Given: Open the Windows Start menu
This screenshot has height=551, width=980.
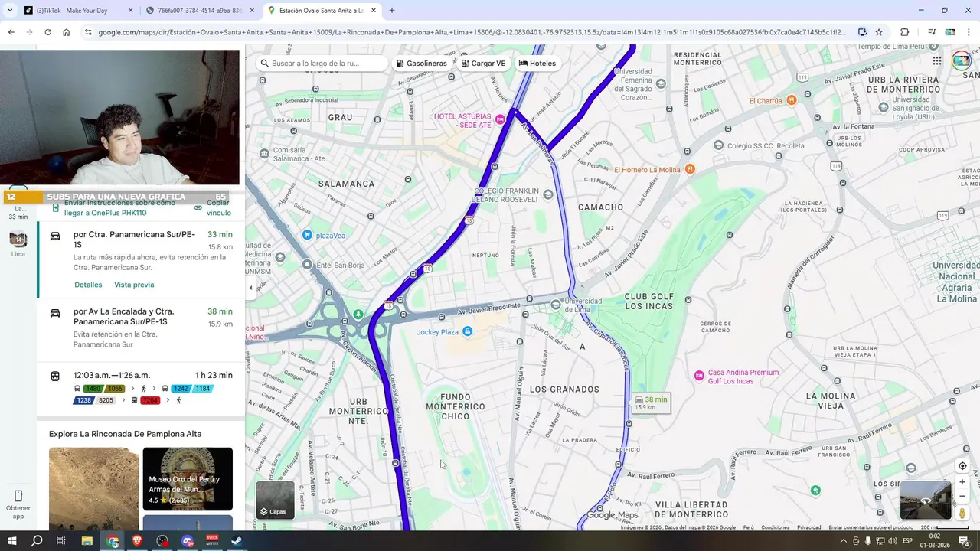Looking at the screenshot, I should [11, 541].
